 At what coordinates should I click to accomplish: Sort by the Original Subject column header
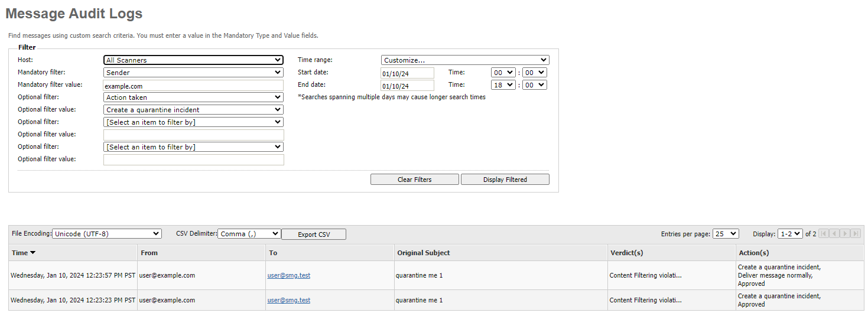pyautogui.click(x=423, y=253)
